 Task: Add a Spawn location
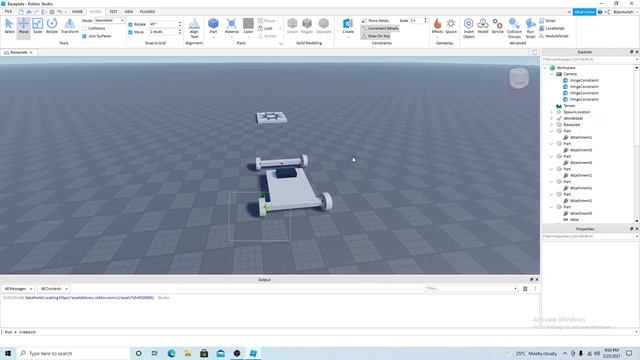pyautogui.click(x=451, y=26)
